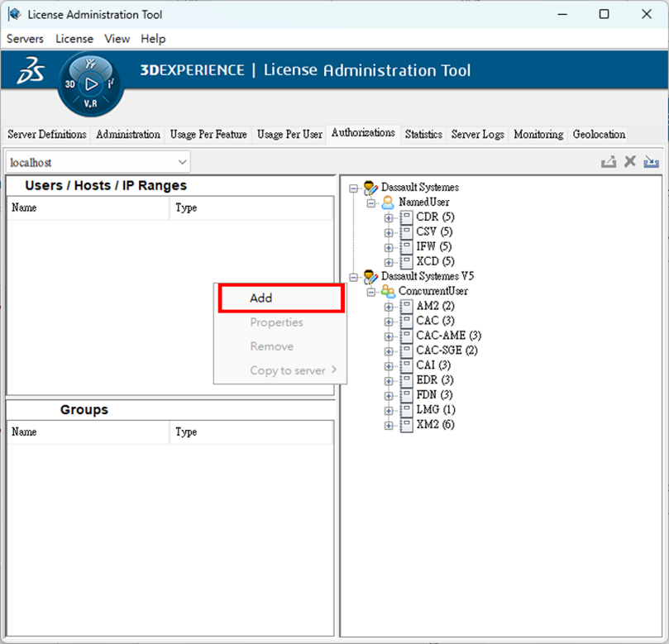Viewport: 669px width, 644px height.
Task: Collapse the ConcurrentUser tree node
Action: (x=371, y=292)
